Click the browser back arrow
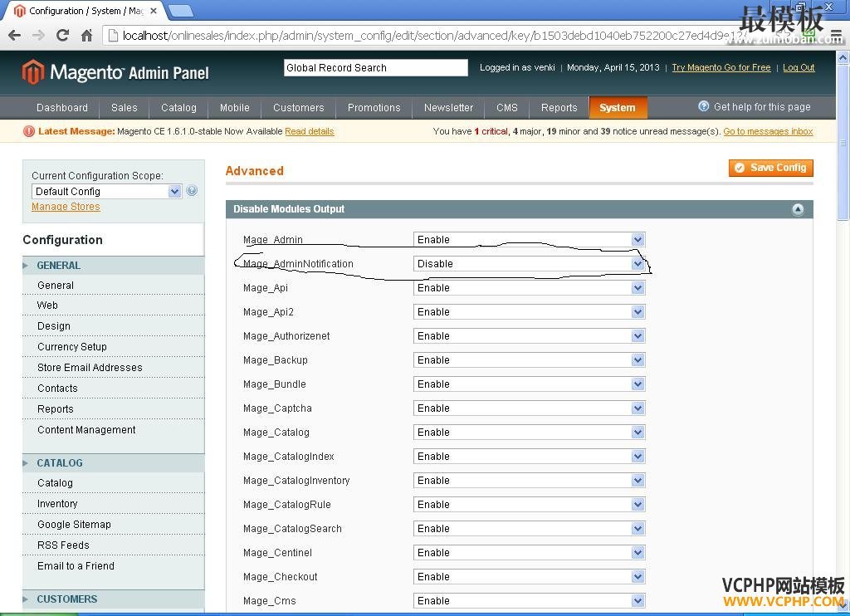 tap(14, 35)
